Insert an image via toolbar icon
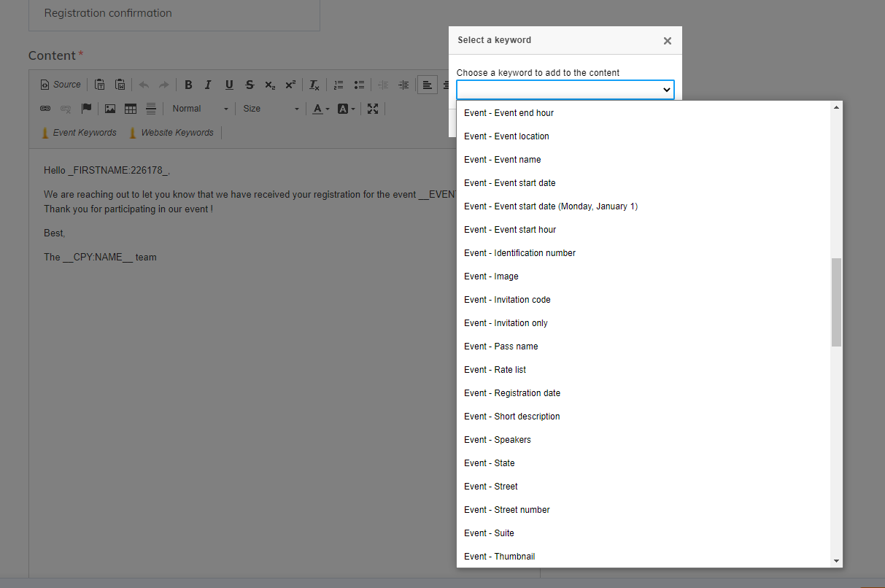The height and width of the screenshot is (588, 885). pos(110,109)
